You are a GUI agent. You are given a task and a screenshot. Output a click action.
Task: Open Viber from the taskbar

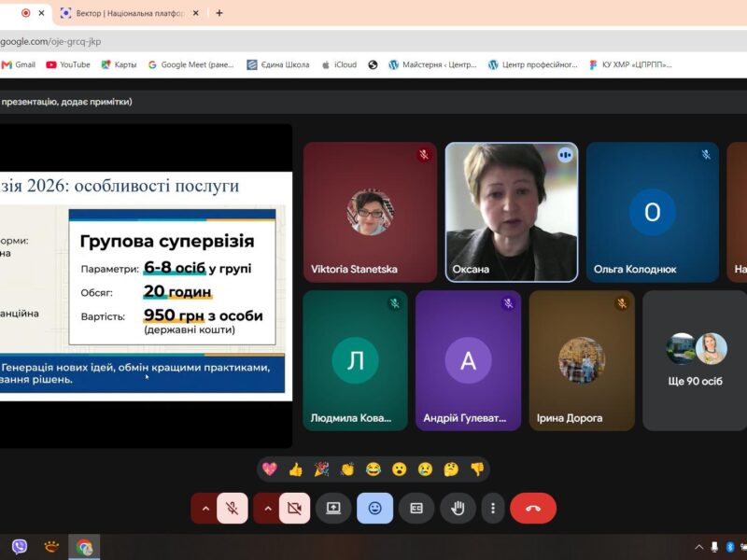(x=20, y=547)
